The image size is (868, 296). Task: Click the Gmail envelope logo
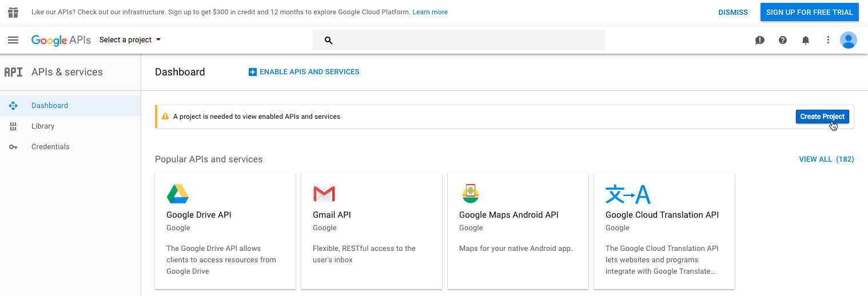point(324,194)
